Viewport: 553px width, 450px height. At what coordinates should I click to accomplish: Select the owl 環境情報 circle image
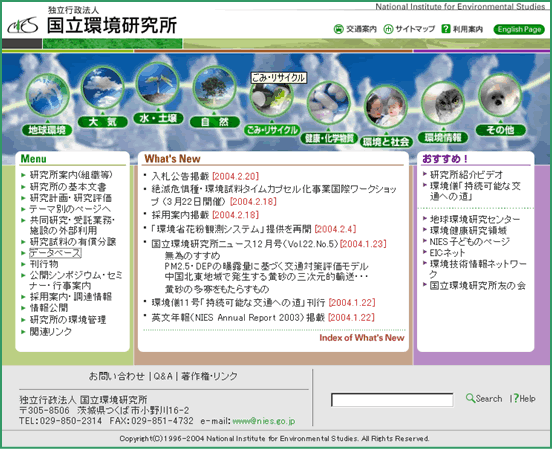443,103
